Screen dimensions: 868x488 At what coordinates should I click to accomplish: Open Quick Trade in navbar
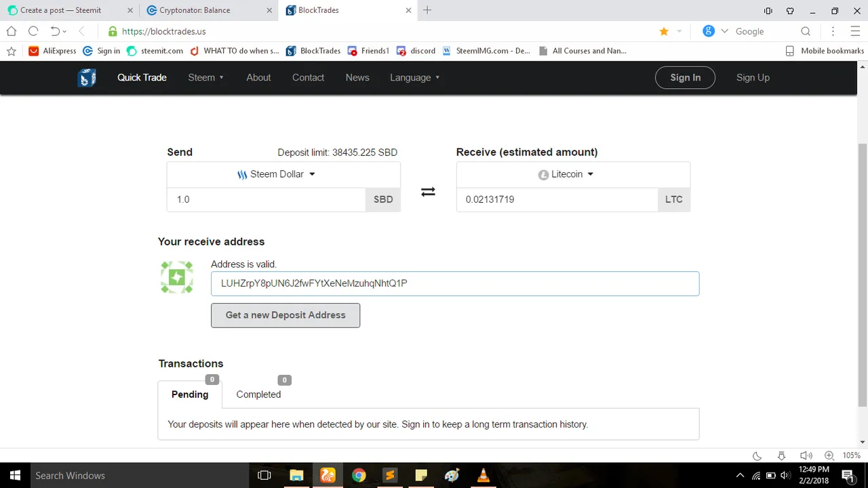tap(142, 77)
